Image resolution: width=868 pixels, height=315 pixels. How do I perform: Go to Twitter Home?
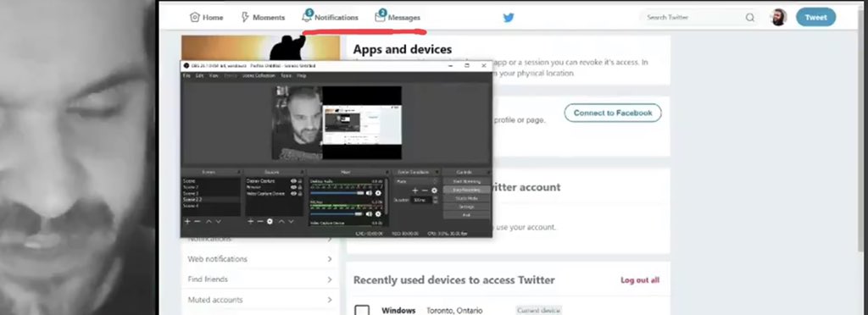coord(206,17)
